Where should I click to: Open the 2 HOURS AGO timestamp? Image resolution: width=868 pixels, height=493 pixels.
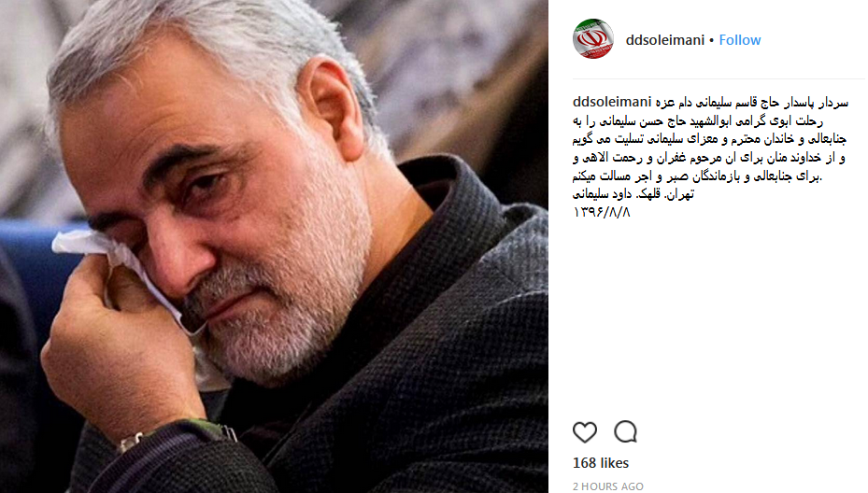coord(608,486)
